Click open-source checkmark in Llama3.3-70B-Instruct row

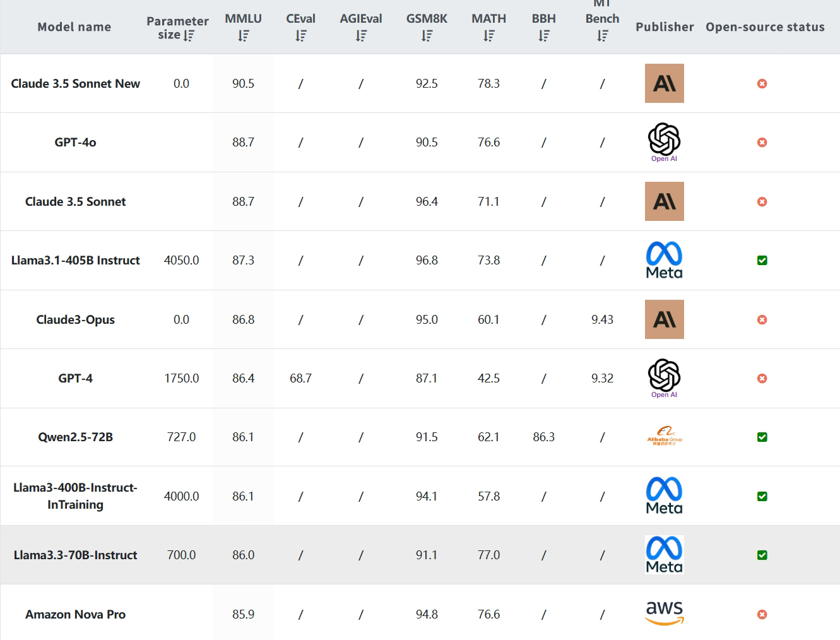tap(762, 555)
